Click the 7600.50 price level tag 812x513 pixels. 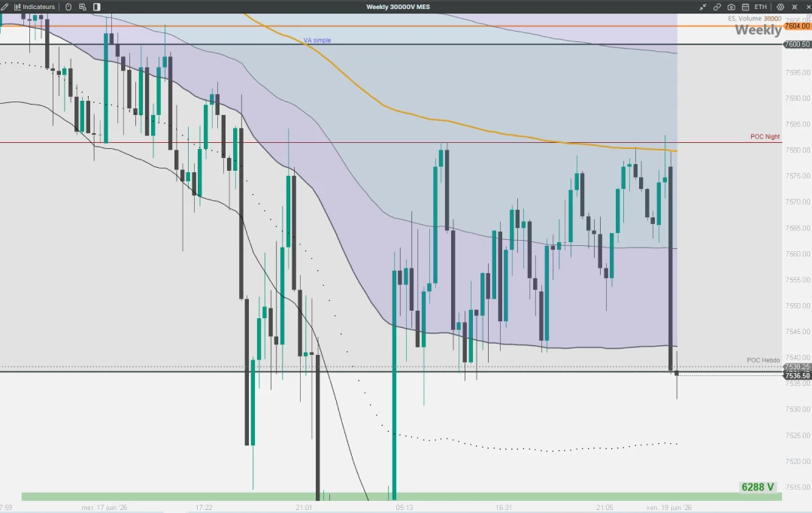coord(798,44)
